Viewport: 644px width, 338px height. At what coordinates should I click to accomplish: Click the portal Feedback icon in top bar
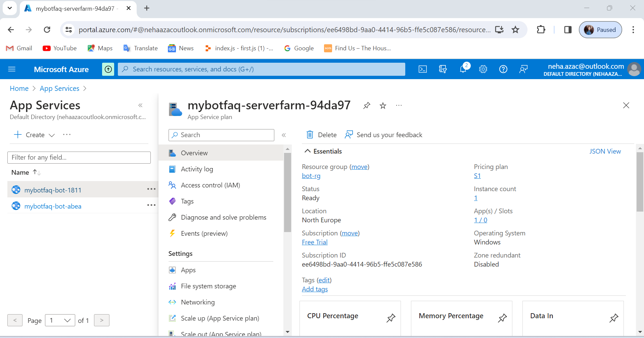(523, 69)
